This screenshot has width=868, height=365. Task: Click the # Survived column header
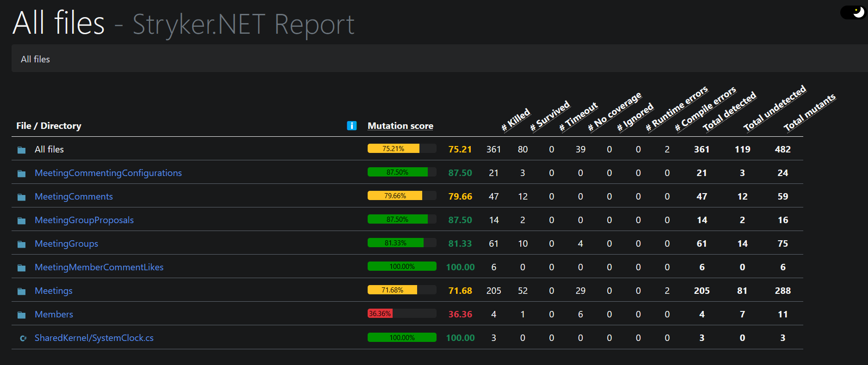pos(550,116)
